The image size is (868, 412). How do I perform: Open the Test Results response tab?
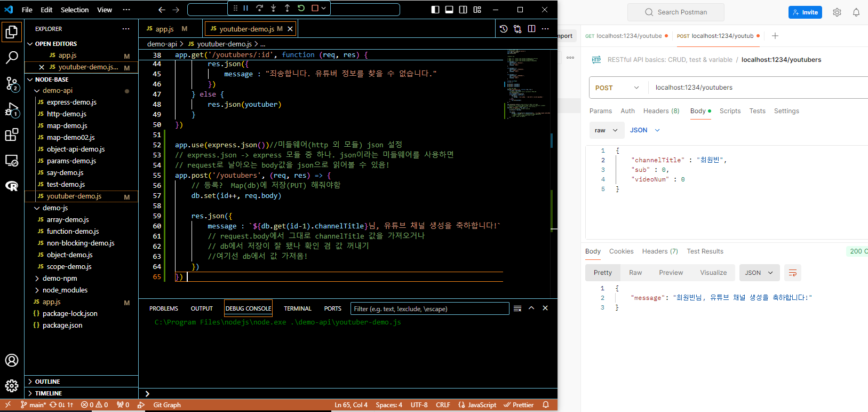(705, 251)
